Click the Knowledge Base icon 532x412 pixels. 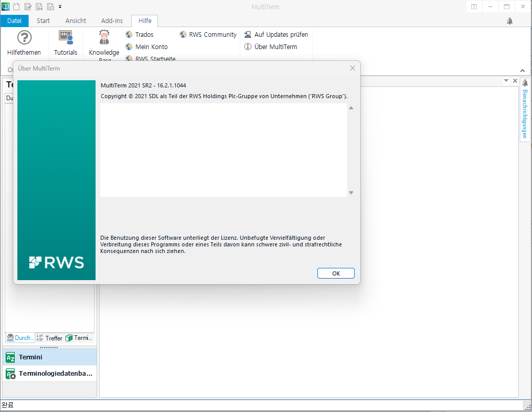tap(104, 37)
